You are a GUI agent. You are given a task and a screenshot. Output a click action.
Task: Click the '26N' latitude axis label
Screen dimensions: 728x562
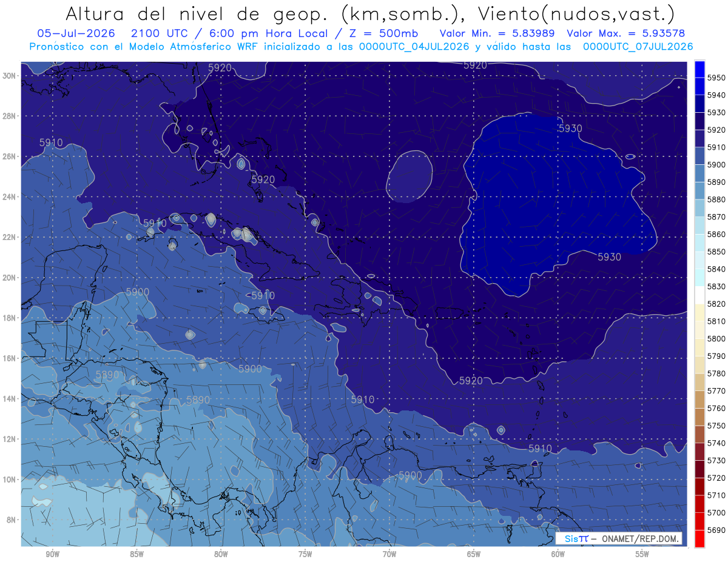[9, 156]
